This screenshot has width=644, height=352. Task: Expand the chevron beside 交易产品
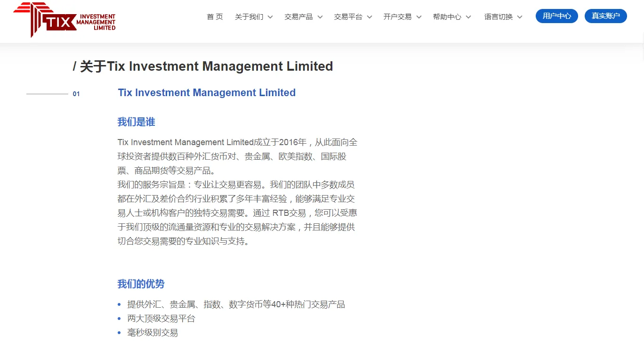click(320, 17)
